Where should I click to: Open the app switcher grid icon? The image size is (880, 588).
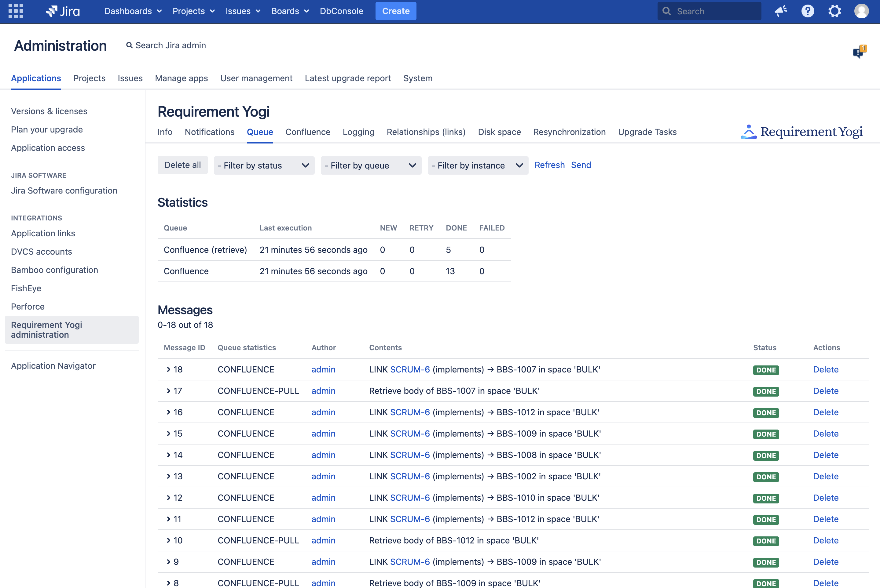(16, 11)
